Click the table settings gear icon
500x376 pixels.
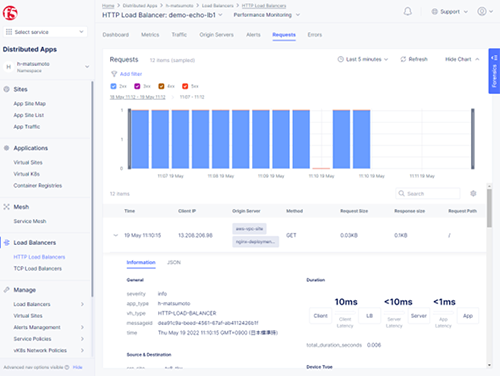coord(473,193)
